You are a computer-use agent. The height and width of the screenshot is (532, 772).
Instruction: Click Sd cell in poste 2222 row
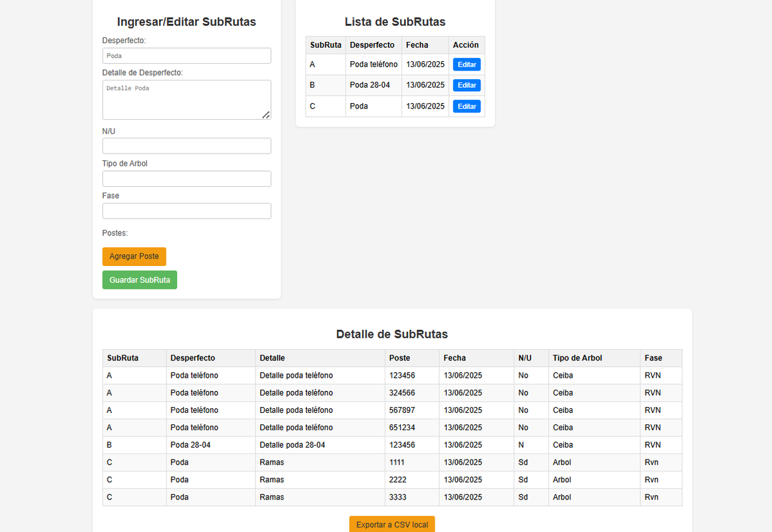click(x=531, y=480)
